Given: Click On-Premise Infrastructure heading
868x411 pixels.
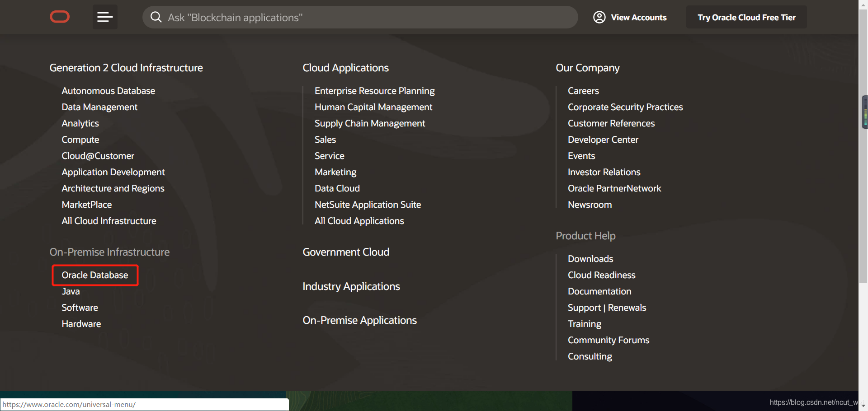Looking at the screenshot, I should click(110, 252).
